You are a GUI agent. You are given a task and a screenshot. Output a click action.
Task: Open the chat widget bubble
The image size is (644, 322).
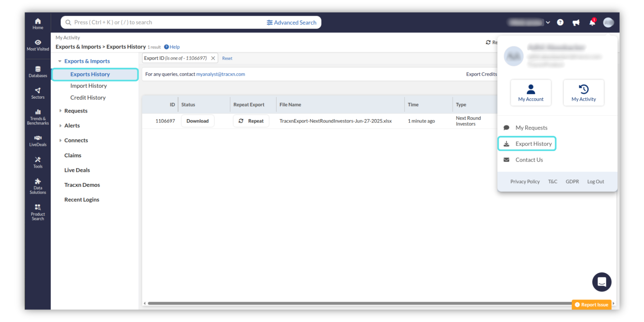601,282
